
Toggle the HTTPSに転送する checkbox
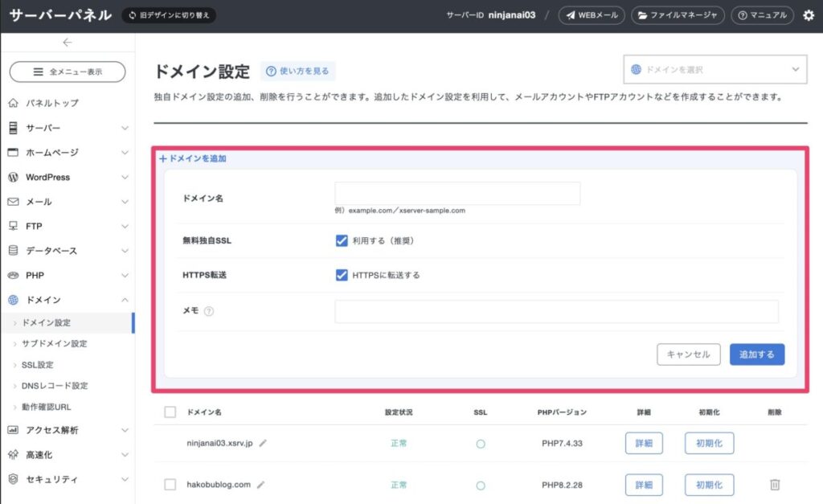point(342,275)
